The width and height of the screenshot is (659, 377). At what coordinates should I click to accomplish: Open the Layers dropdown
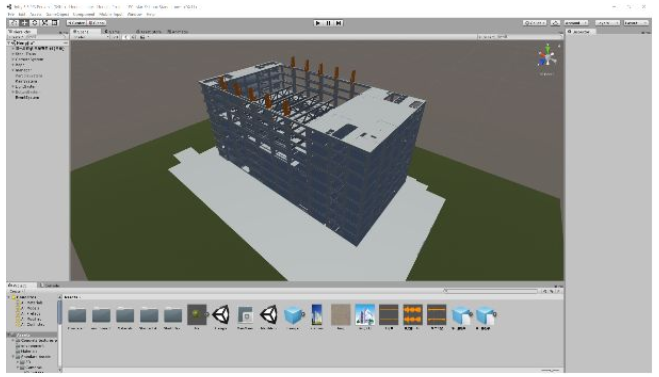pos(607,23)
